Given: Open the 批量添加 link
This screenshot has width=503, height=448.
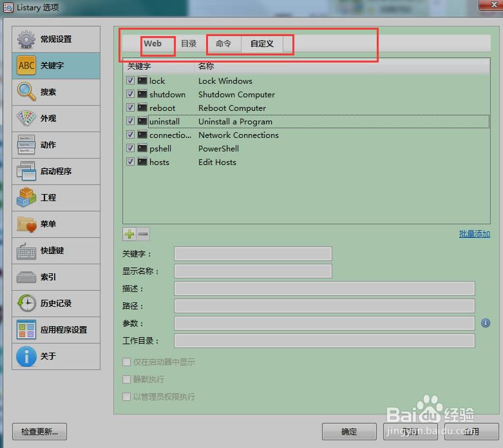Looking at the screenshot, I should pyautogui.click(x=475, y=234).
